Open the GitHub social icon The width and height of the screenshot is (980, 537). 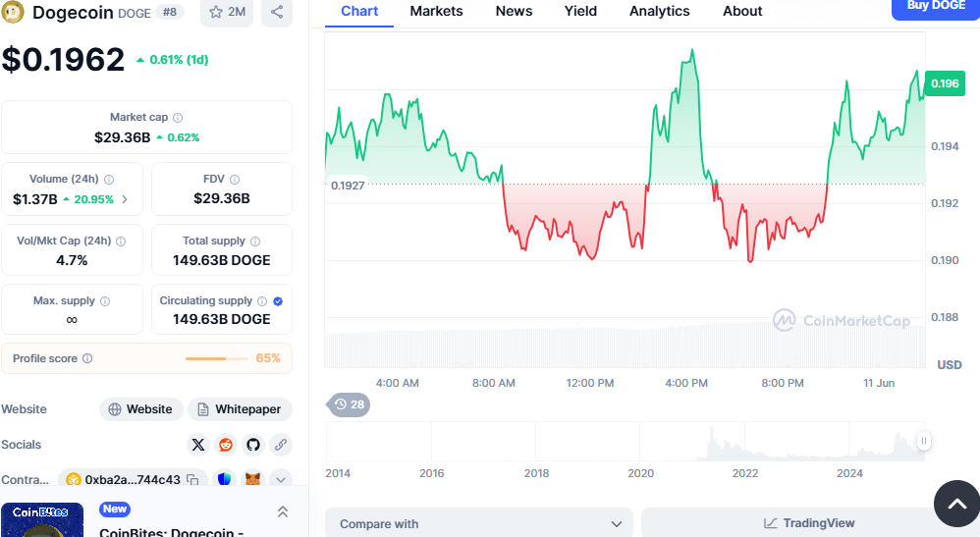click(253, 445)
